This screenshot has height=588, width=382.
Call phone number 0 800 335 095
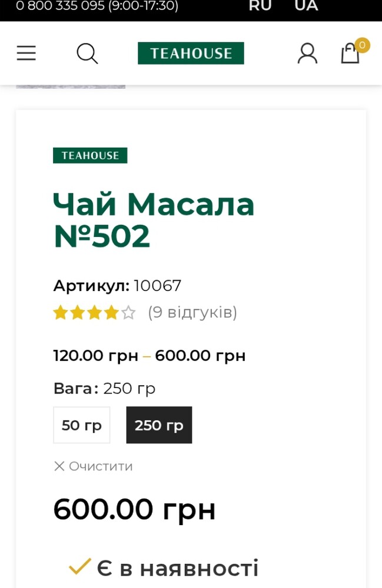pyautogui.click(x=97, y=6)
